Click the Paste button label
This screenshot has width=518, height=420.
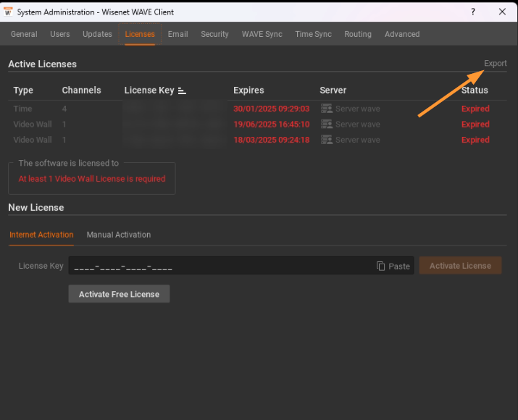pyautogui.click(x=399, y=266)
